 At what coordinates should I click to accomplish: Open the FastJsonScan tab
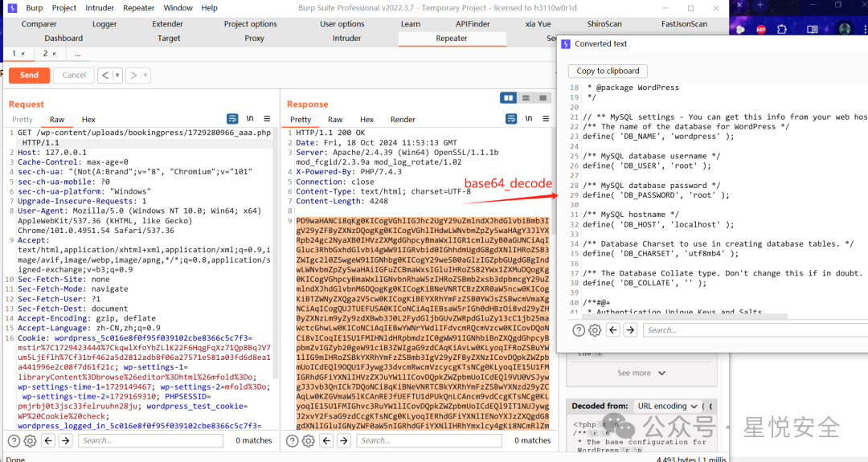pyautogui.click(x=684, y=24)
